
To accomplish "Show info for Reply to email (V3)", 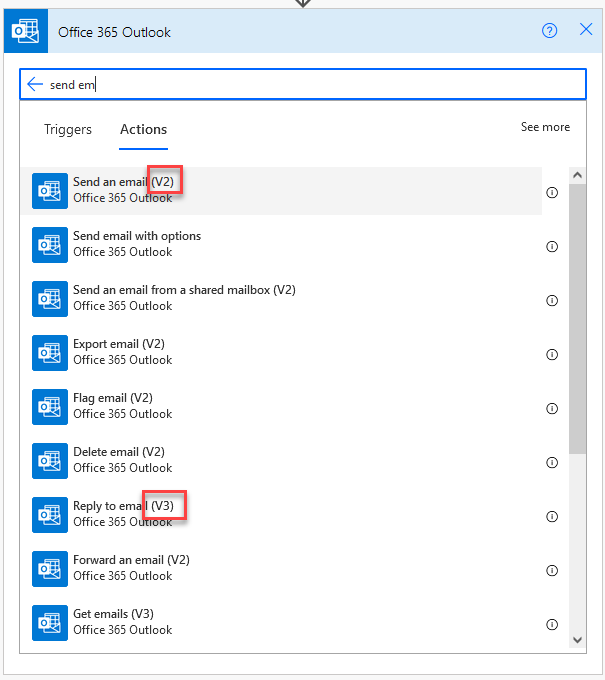I will (552, 517).
